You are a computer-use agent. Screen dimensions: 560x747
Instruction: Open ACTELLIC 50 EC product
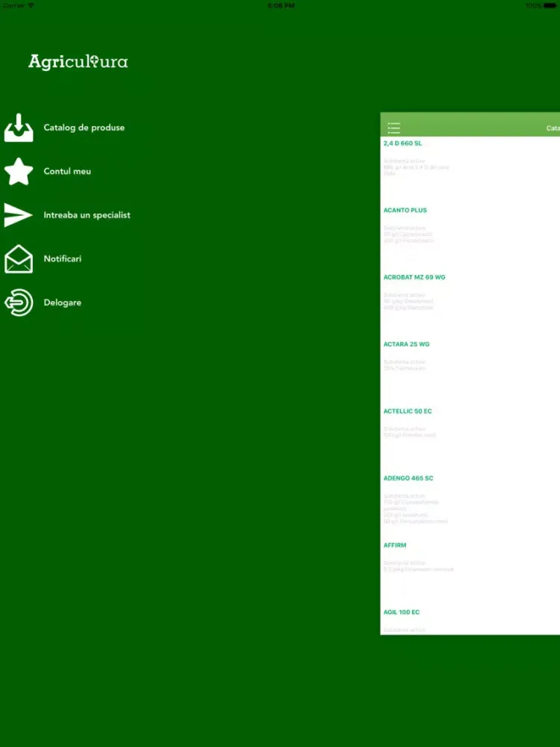click(408, 412)
